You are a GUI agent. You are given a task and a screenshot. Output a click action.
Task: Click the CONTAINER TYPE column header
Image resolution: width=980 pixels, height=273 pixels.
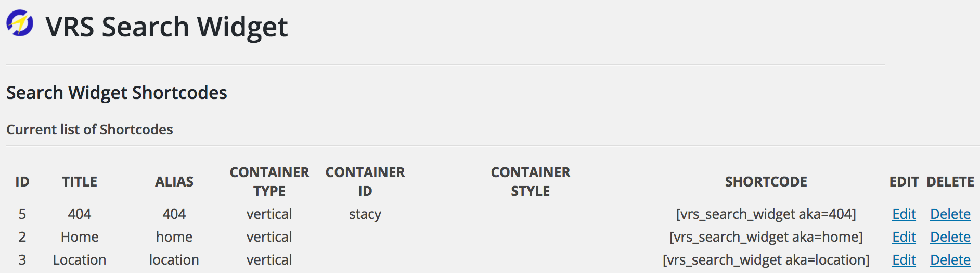point(269,182)
